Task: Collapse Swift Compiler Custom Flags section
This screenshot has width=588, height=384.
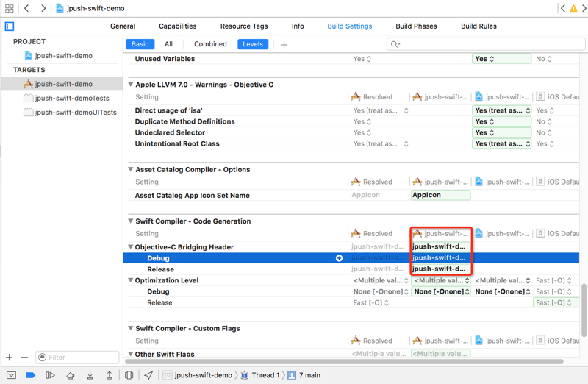Action: [x=131, y=328]
